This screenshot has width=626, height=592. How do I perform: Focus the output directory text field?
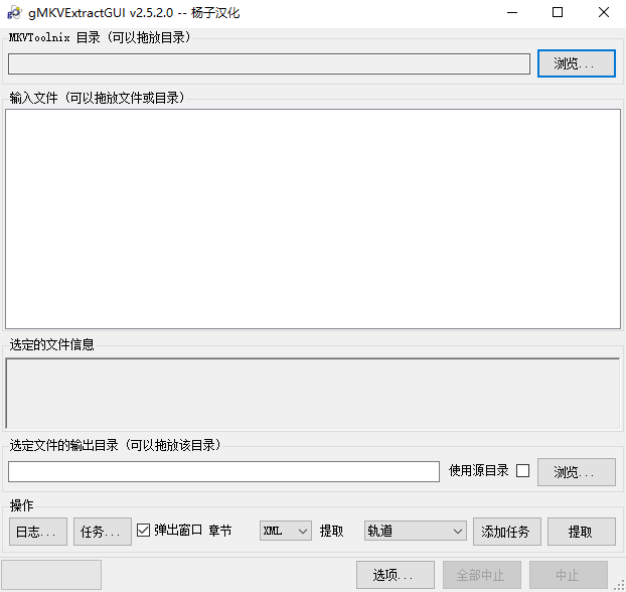coord(224,471)
